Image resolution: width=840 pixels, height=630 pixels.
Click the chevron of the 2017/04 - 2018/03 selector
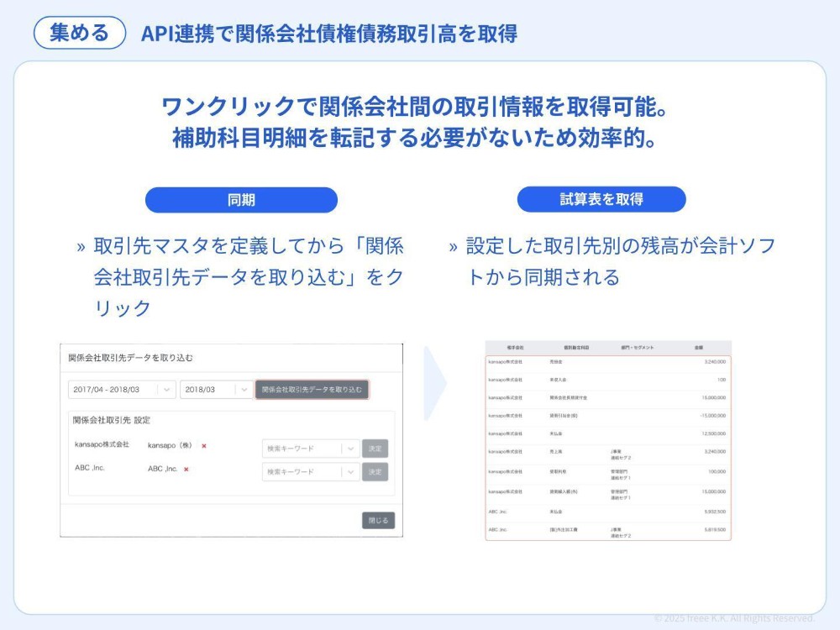(x=167, y=388)
